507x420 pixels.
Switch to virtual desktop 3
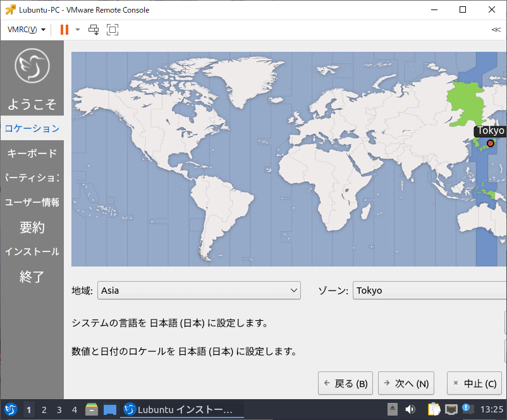click(x=59, y=410)
